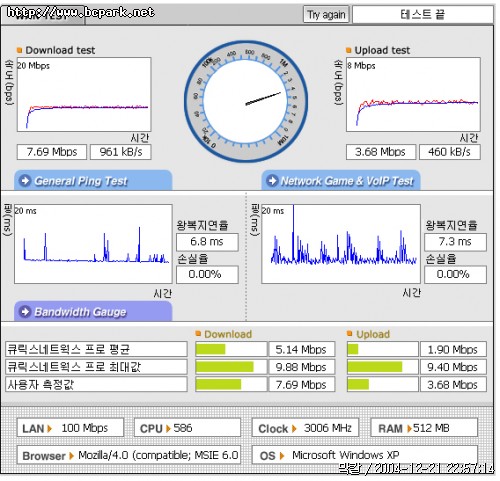Click the Network Game & VoIP Test arrow icon
The image size is (500, 481).
[272, 181]
